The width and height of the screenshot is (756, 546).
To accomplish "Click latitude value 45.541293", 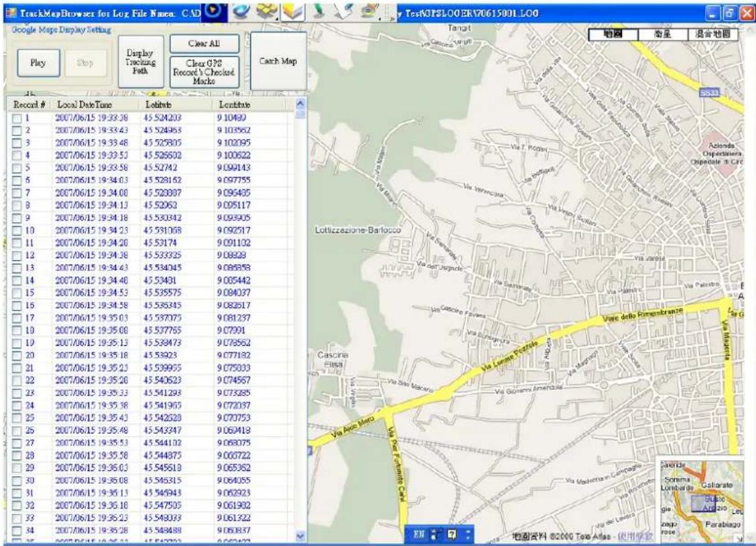I will pyautogui.click(x=162, y=393).
